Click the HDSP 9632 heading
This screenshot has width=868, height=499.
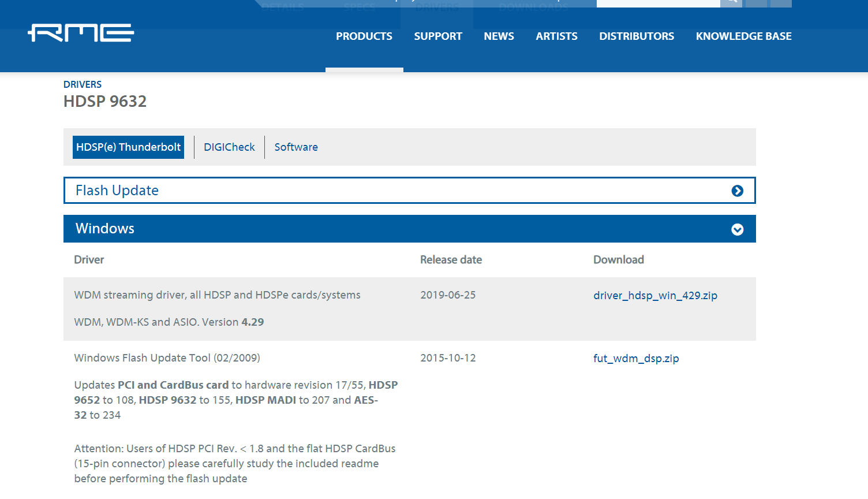(105, 102)
